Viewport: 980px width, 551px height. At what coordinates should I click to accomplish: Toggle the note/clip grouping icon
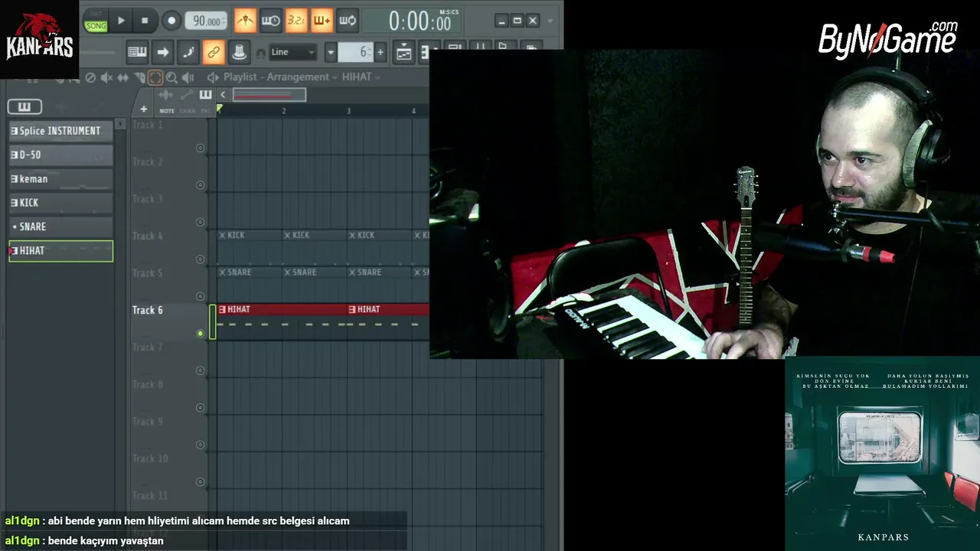188,52
